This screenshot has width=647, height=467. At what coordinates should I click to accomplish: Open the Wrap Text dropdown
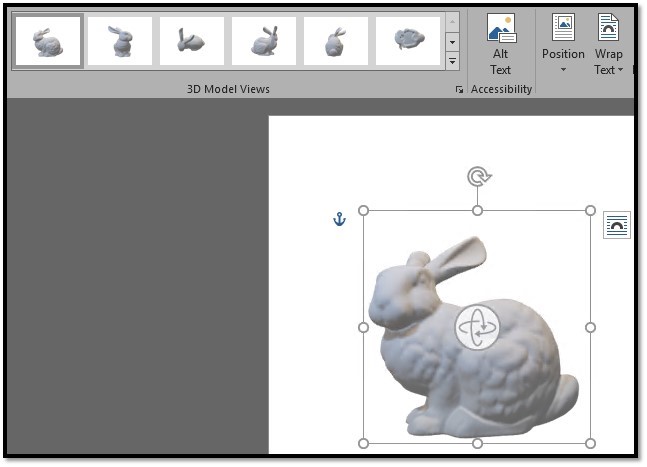(x=609, y=44)
